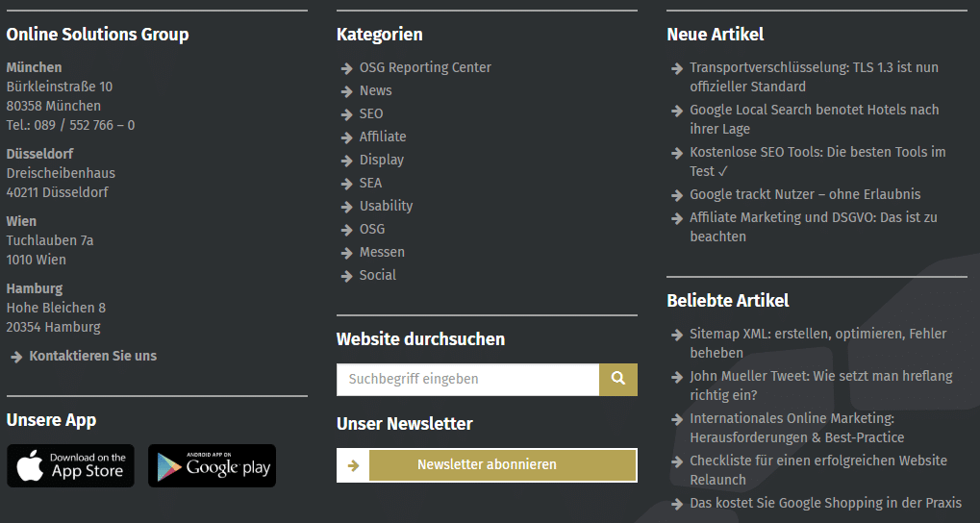Open the SEA category
The height and width of the screenshot is (523, 980).
pyautogui.click(x=370, y=183)
